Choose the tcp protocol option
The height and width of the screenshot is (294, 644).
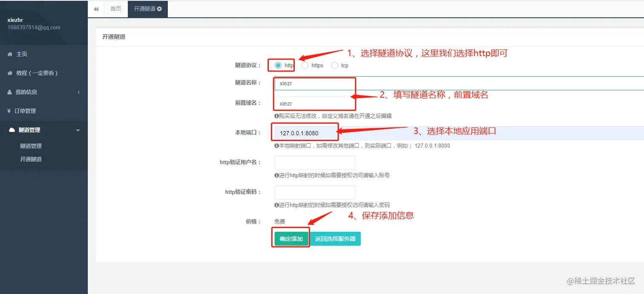pyautogui.click(x=335, y=65)
